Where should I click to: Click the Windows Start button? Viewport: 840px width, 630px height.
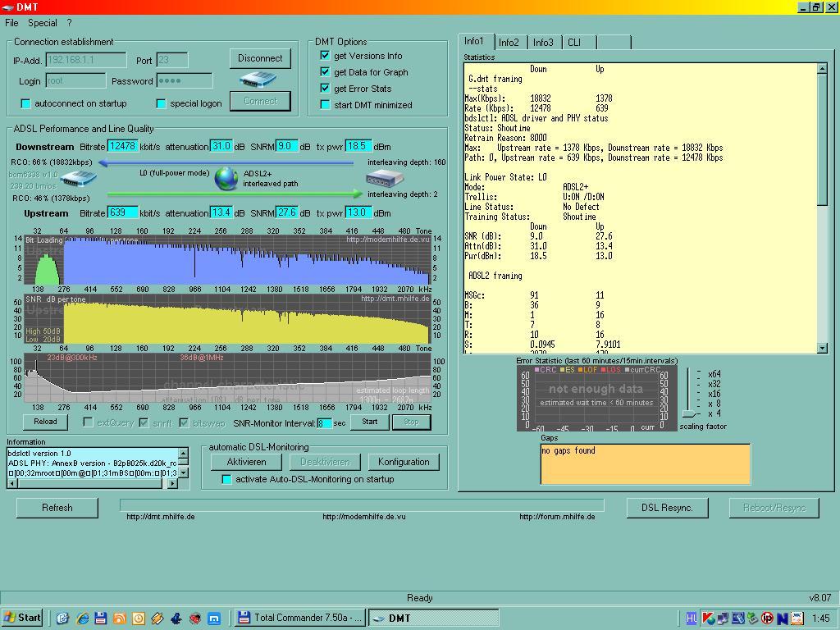tap(22, 618)
